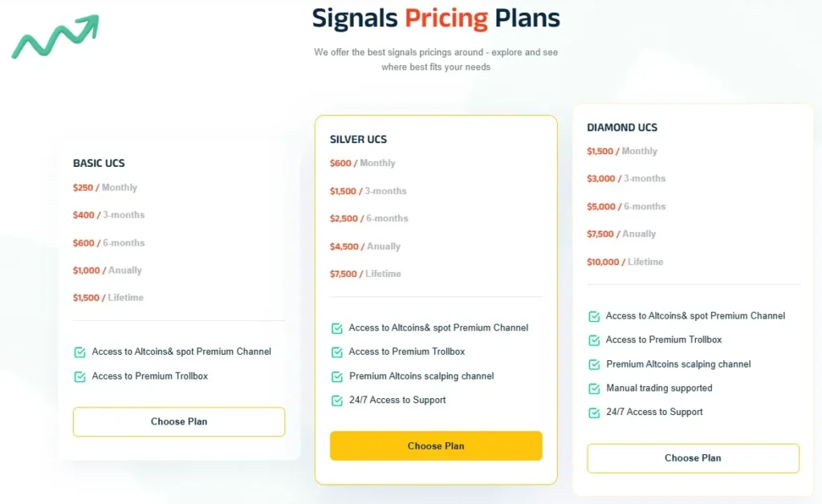Click the green zigzag arrow graphic top left
The image size is (822, 504).
click(54, 38)
